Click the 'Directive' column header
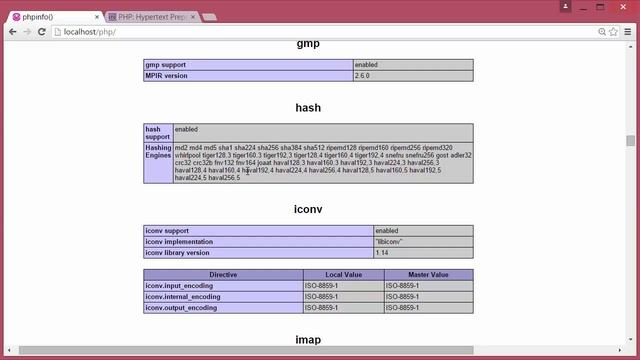Image resolution: width=640 pixels, height=360 pixels. (223, 275)
